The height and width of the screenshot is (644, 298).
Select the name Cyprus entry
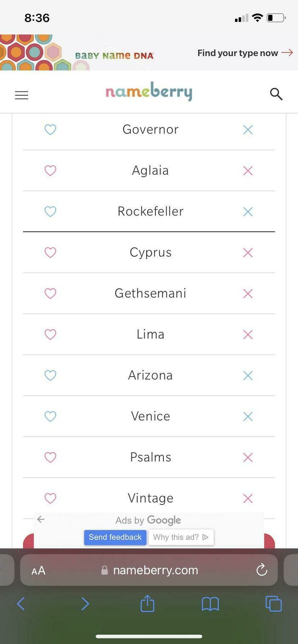coord(150,252)
